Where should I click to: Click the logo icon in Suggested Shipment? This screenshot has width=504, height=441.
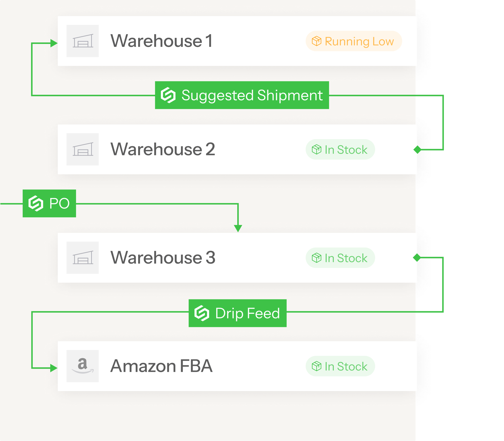[168, 95]
